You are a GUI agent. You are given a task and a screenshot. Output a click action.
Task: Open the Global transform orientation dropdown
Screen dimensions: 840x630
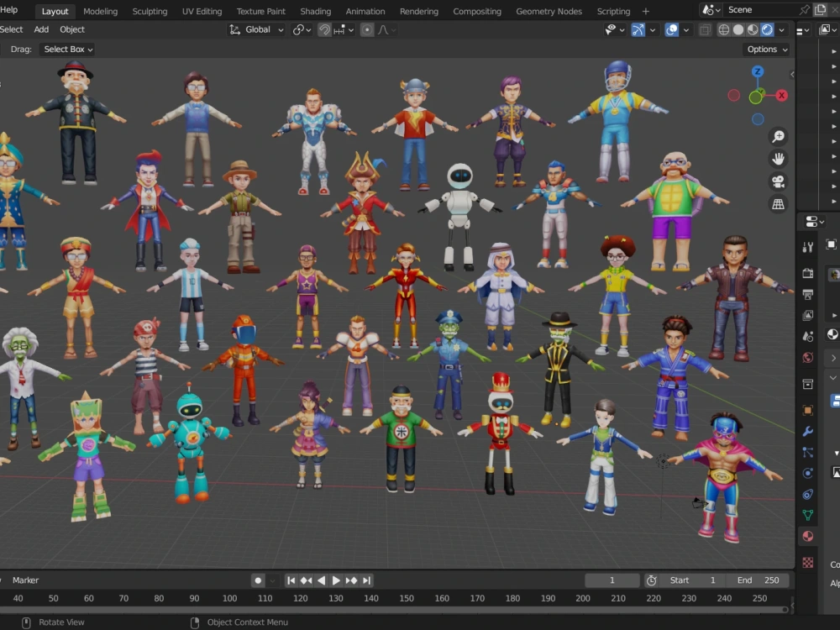point(256,29)
